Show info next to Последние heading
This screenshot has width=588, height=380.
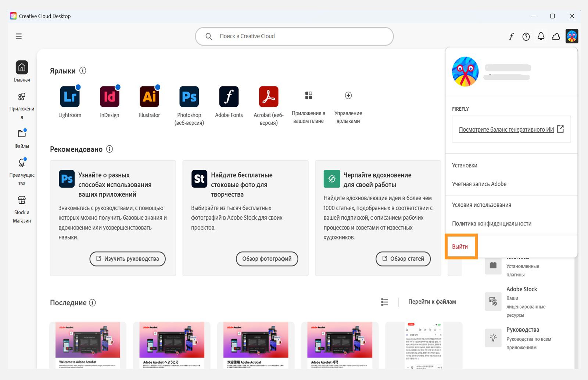point(93,302)
